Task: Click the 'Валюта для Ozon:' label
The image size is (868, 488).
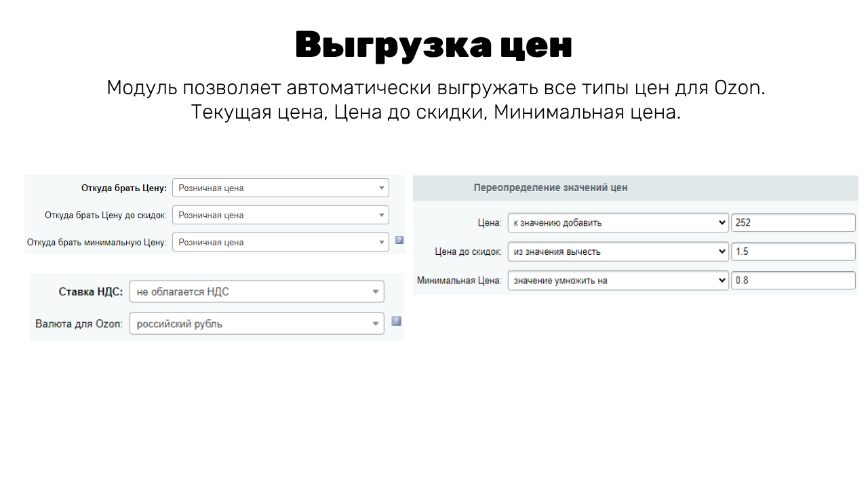Action: click(79, 324)
